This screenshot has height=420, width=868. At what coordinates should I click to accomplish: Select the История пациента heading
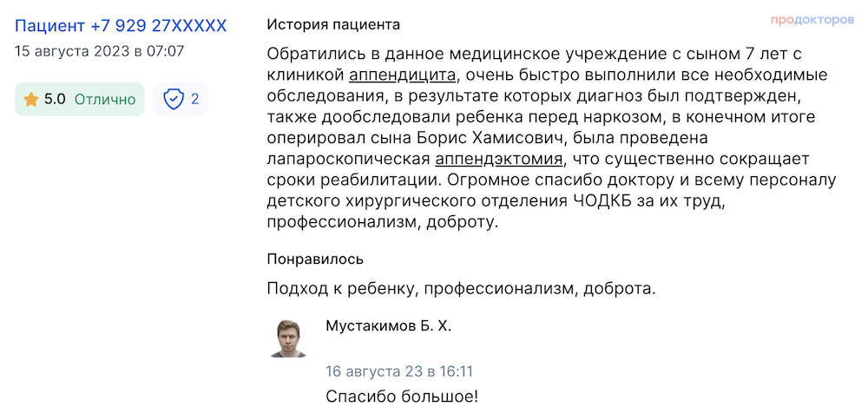(333, 25)
